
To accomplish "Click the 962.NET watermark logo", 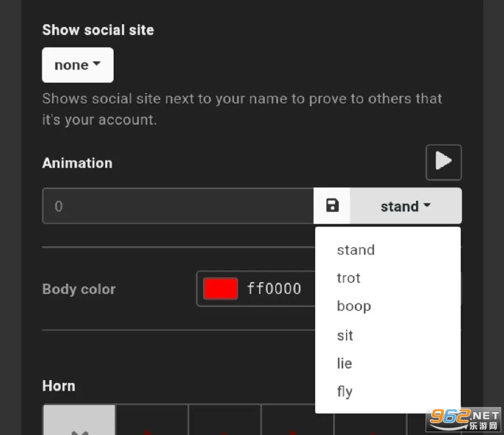I will click(464, 420).
